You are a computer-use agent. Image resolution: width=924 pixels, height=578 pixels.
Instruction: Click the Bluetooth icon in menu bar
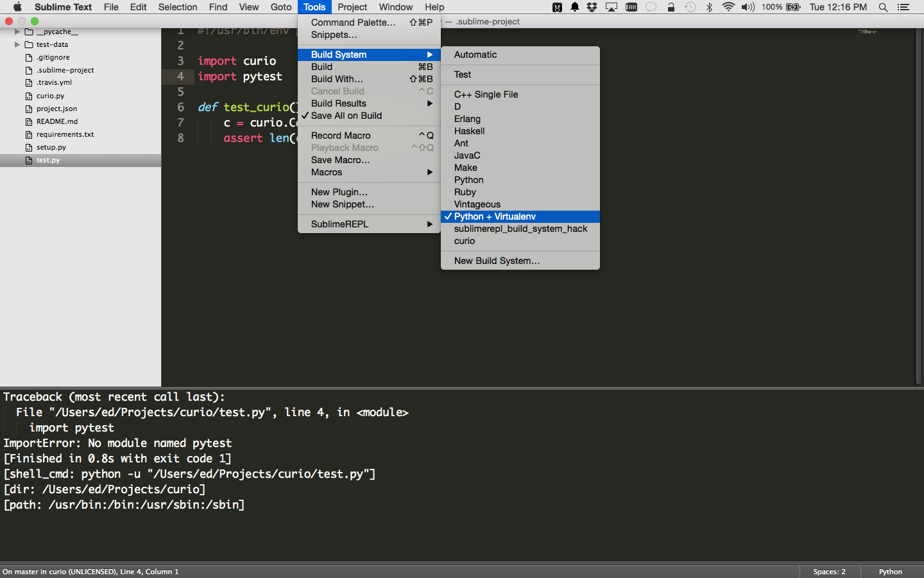709,7
